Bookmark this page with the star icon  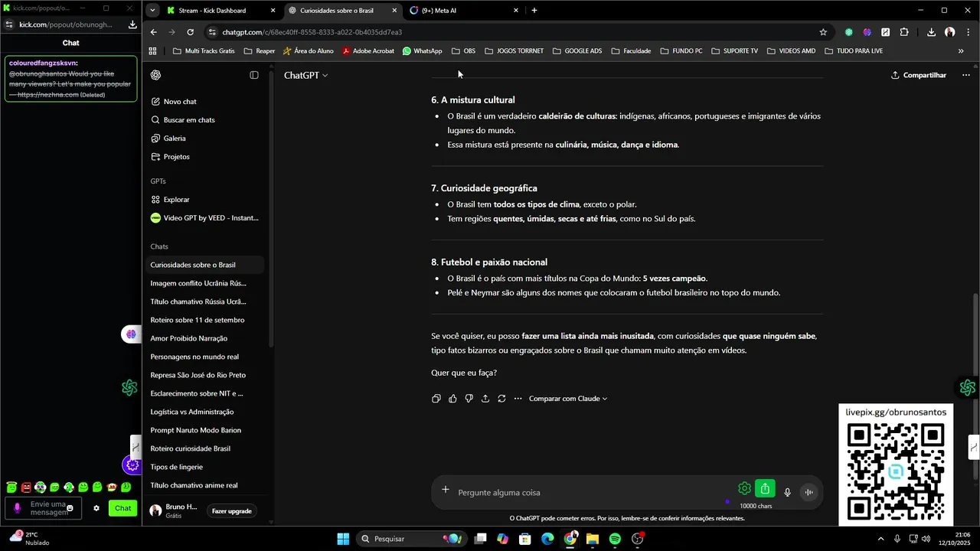823,32
